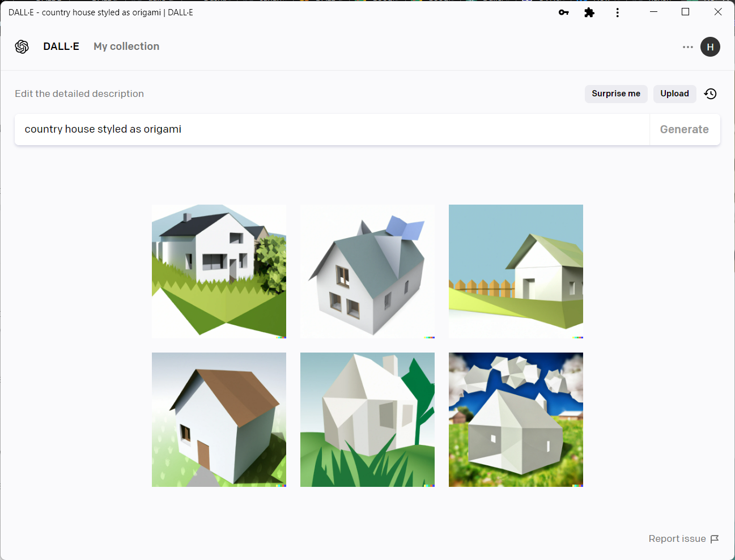The image size is (735, 560).
Task: Click into the prompt description text field
Action: pos(332,130)
